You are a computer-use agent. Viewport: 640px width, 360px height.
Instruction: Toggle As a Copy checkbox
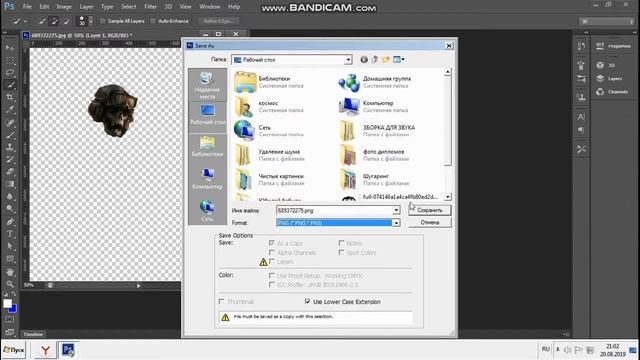[271, 243]
